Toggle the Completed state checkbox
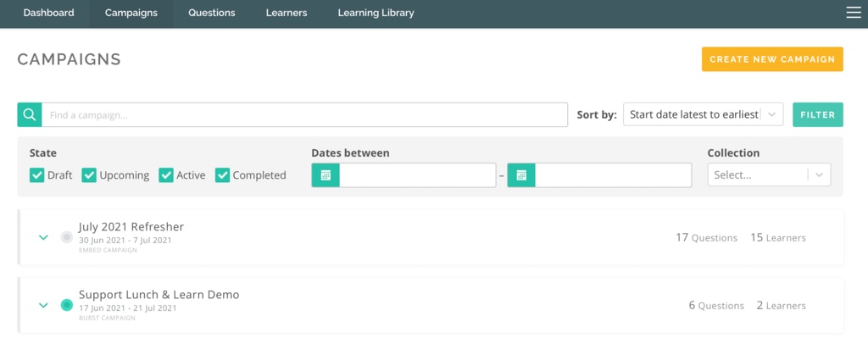 point(223,175)
